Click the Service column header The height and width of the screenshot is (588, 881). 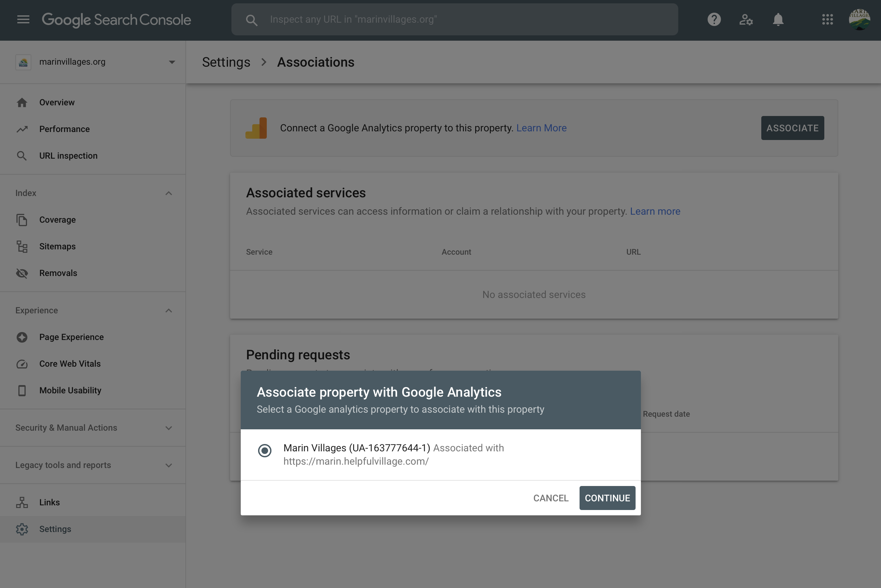(259, 252)
